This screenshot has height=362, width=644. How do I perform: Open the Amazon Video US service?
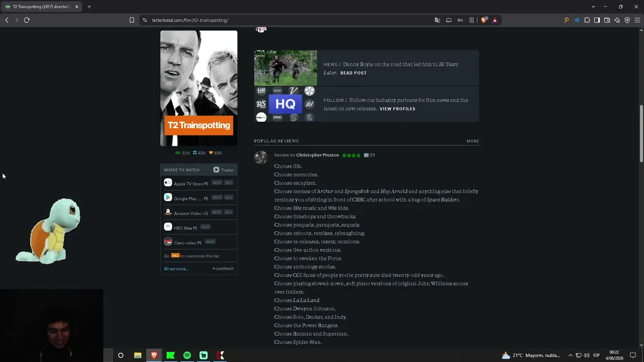pyautogui.click(x=191, y=213)
